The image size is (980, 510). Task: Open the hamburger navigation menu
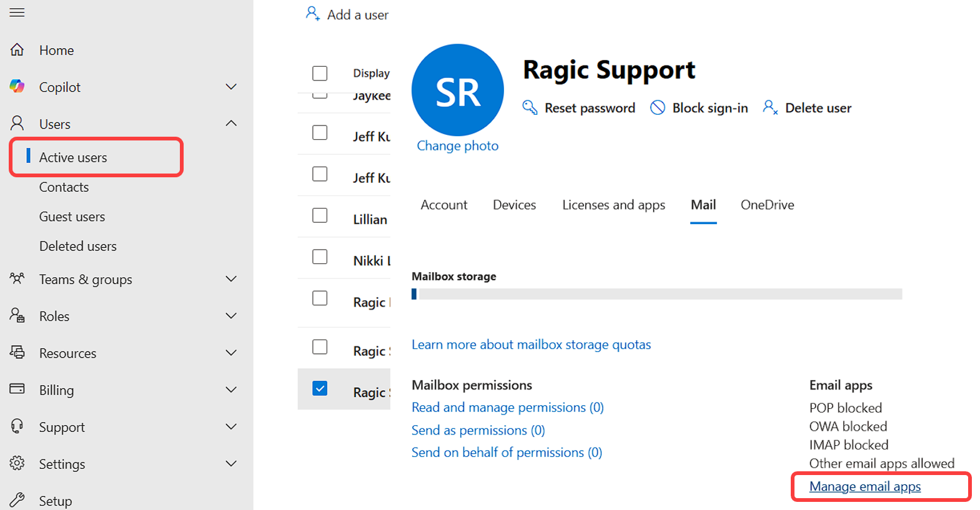pos(17,12)
